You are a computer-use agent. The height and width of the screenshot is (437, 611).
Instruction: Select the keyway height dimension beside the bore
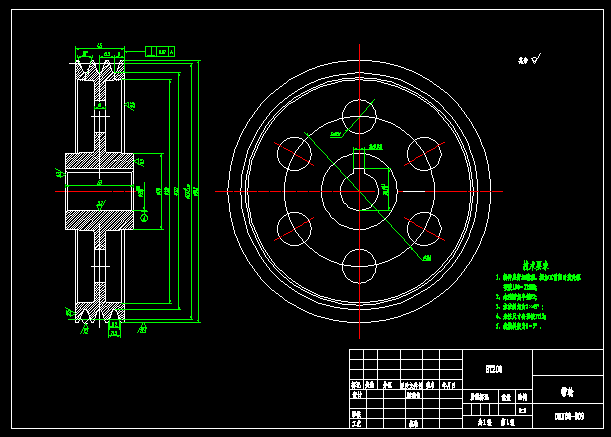[x=386, y=189]
